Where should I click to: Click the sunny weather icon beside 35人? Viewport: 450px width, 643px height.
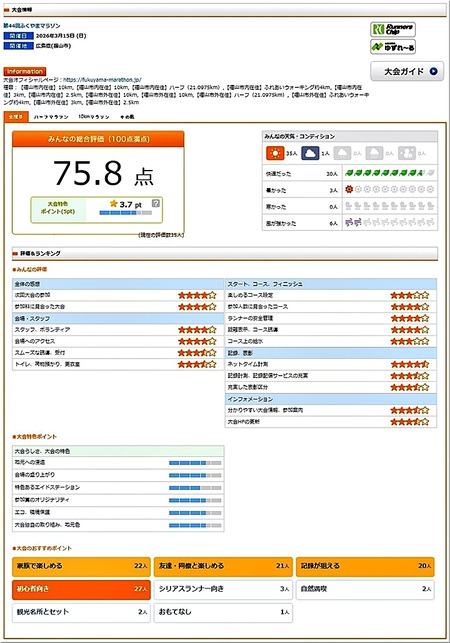pos(275,153)
